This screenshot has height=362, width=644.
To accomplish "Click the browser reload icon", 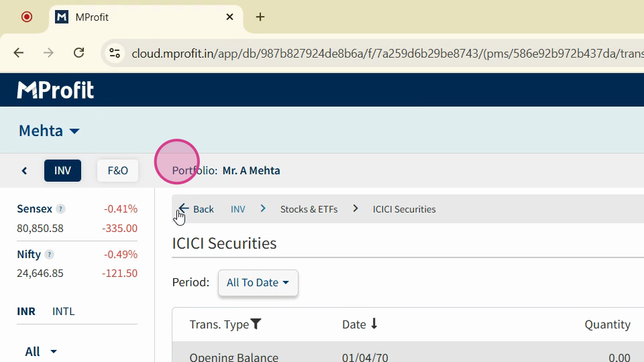I will (79, 53).
